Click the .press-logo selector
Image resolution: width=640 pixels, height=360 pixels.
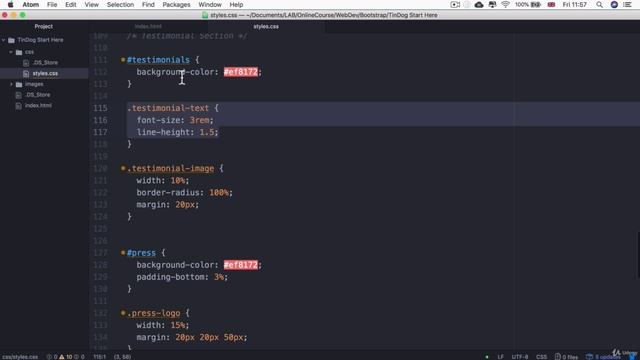[x=153, y=313]
